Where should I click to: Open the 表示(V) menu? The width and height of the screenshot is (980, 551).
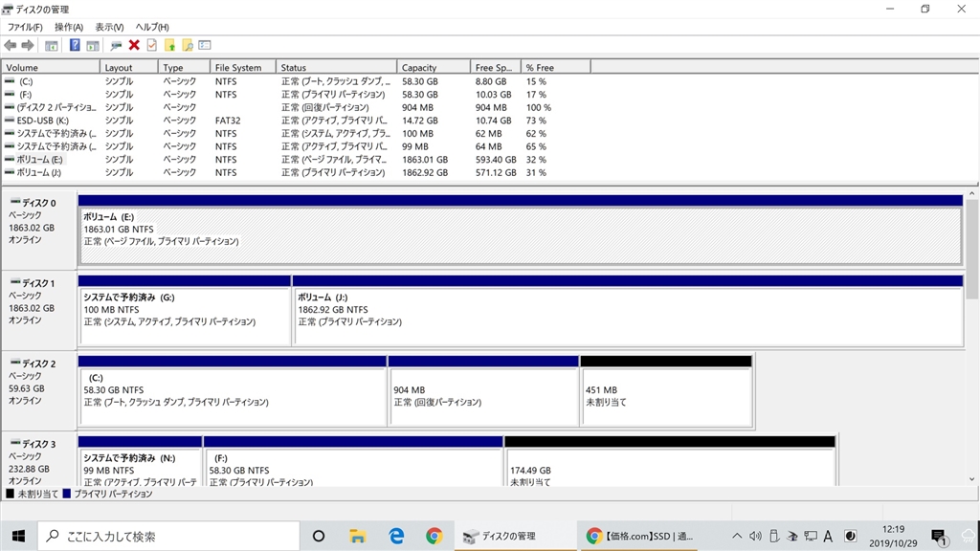pyautogui.click(x=109, y=27)
